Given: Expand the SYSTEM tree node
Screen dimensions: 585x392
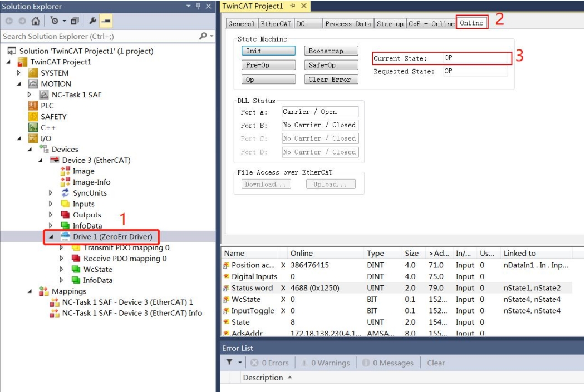Looking at the screenshot, I should pos(18,73).
